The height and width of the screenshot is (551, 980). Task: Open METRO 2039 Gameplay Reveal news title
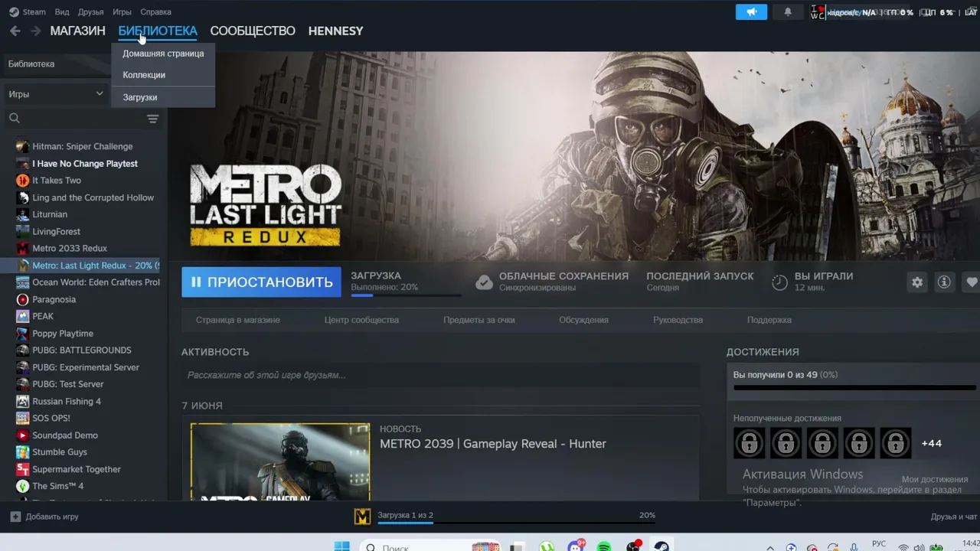[493, 444]
